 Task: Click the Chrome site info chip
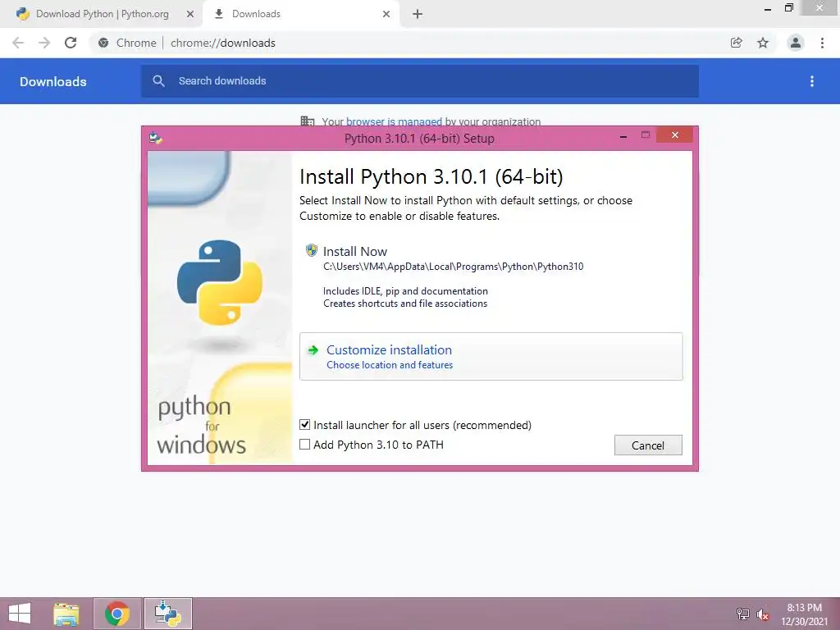[x=129, y=43]
